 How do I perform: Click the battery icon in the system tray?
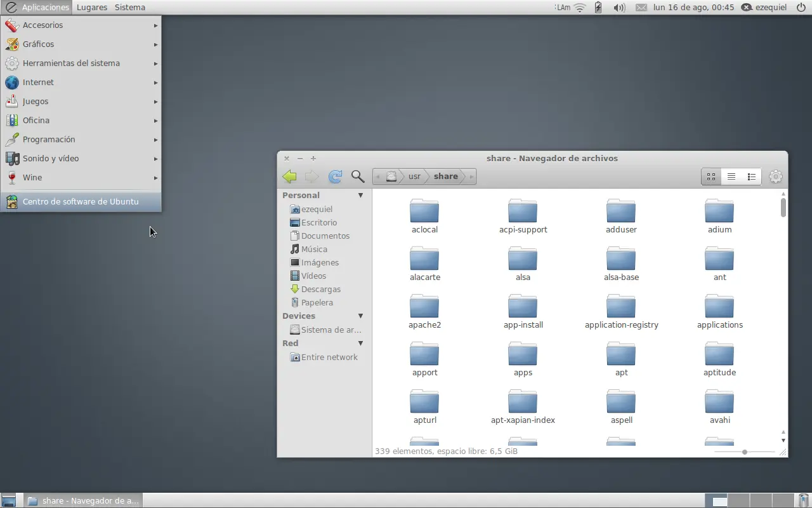point(597,7)
